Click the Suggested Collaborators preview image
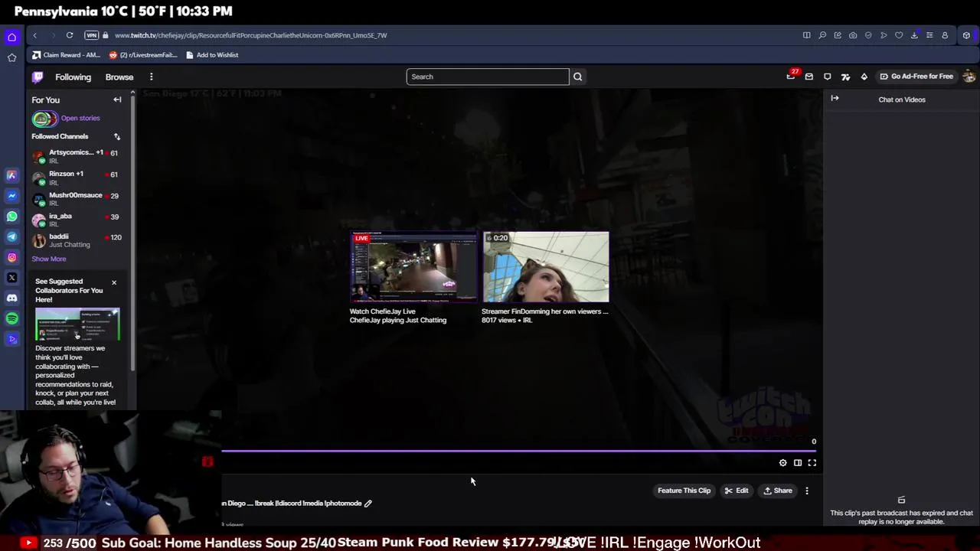 [x=77, y=324]
